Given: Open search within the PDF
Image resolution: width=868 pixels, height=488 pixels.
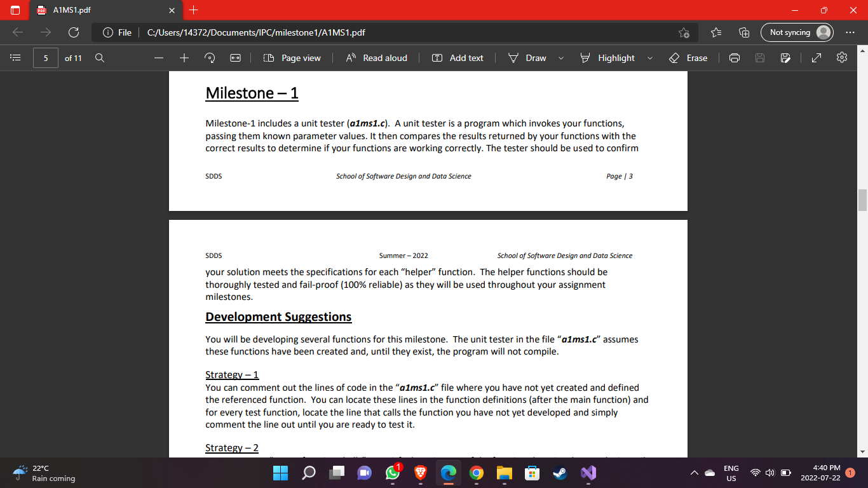Looking at the screenshot, I should point(99,58).
